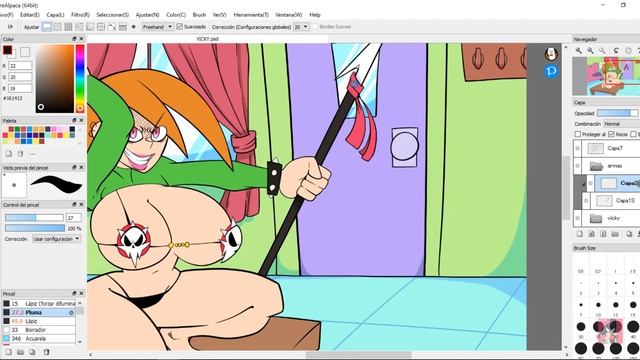Hide the armas folder layer
The height and width of the screenshot is (360, 640).
click(577, 166)
